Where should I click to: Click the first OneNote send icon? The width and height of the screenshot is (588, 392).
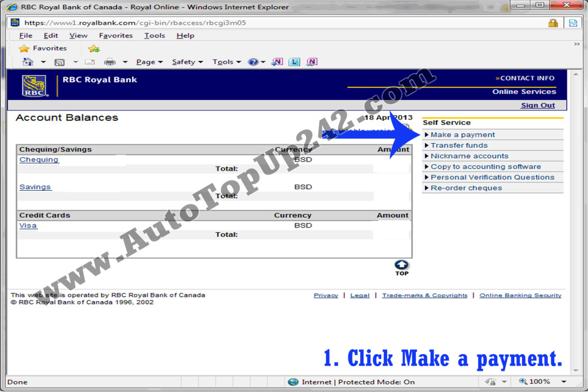277,62
